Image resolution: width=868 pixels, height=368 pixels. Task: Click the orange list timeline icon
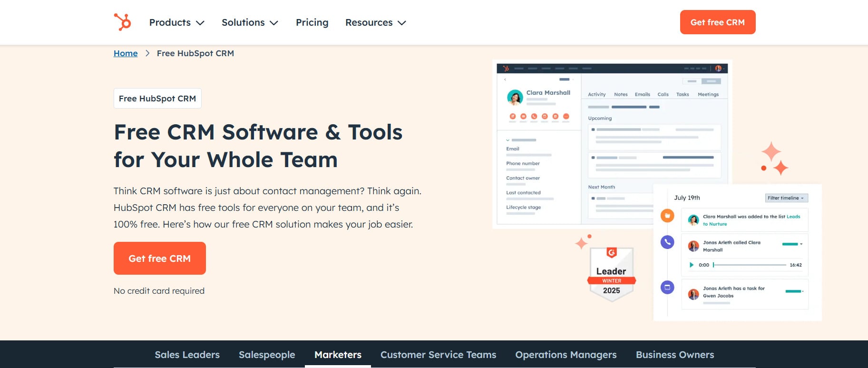(667, 216)
